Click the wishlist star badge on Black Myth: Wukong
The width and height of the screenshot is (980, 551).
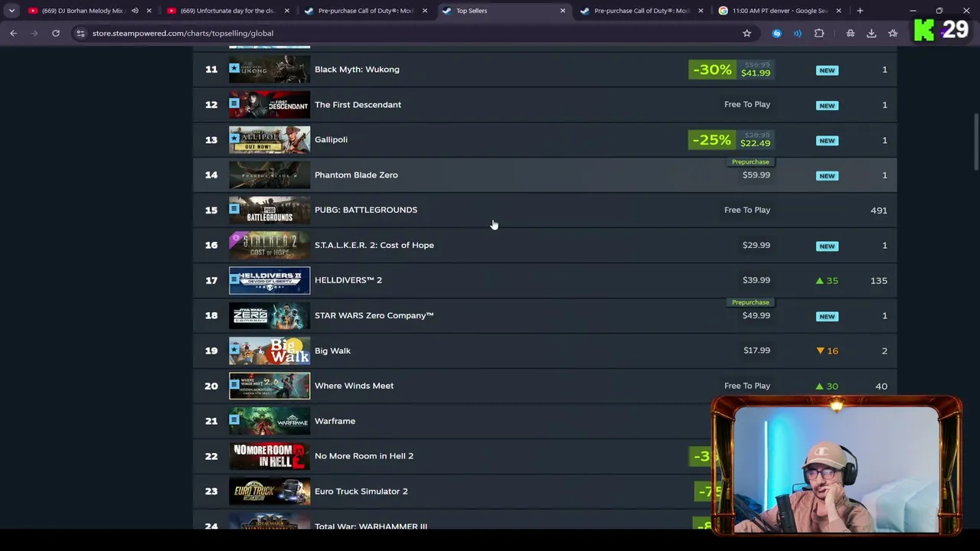tap(234, 68)
